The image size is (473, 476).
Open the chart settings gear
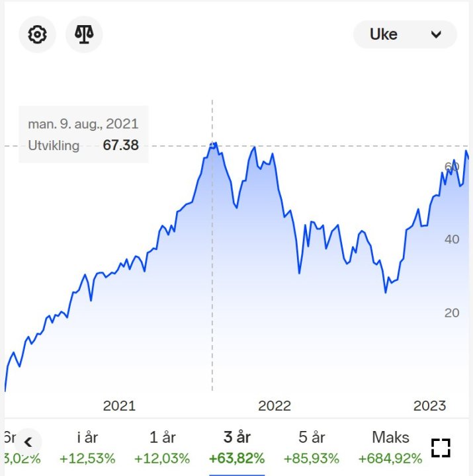tap(37, 34)
